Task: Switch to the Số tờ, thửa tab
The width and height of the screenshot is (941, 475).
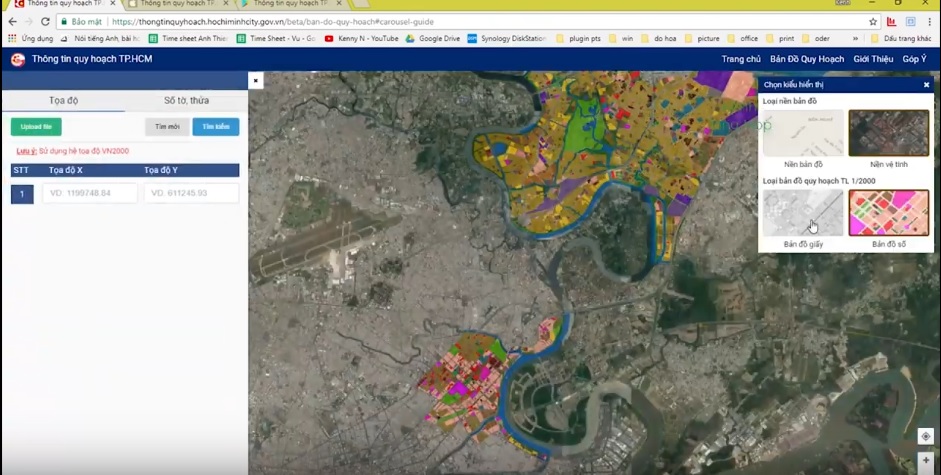Action: coord(186,100)
